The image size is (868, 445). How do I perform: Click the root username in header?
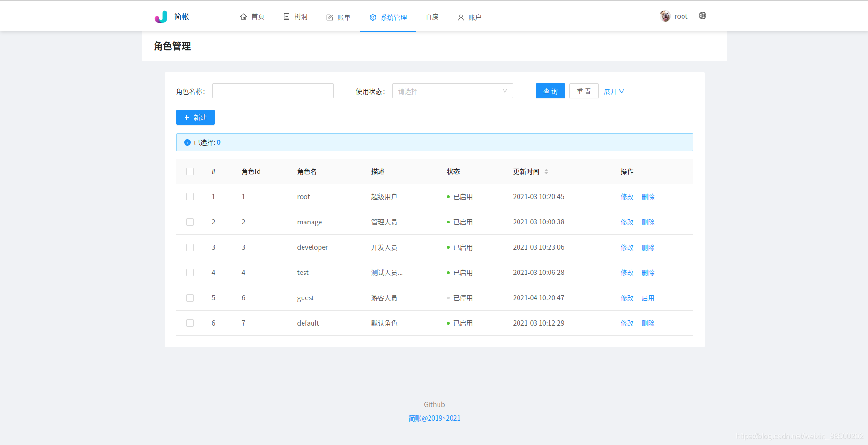pos(681,16)
